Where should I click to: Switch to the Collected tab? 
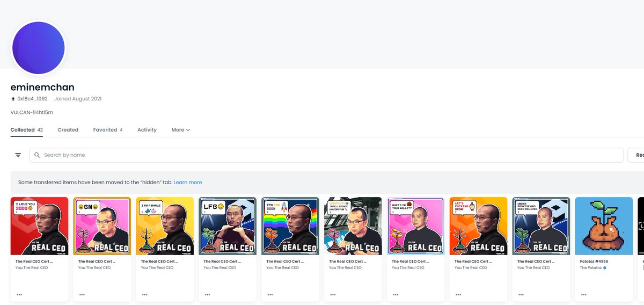(x=27, y=130)
